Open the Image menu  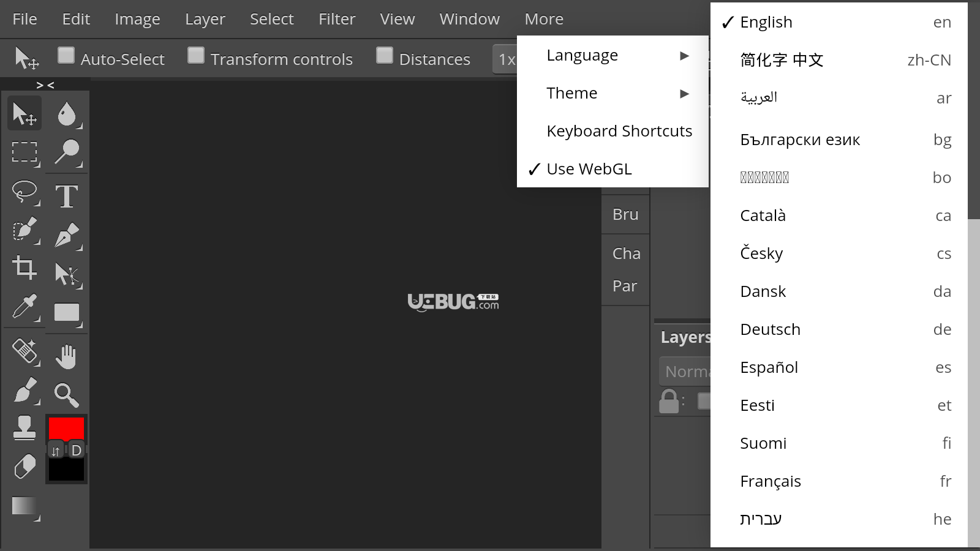pyautogui.click(x=137, y=19)
